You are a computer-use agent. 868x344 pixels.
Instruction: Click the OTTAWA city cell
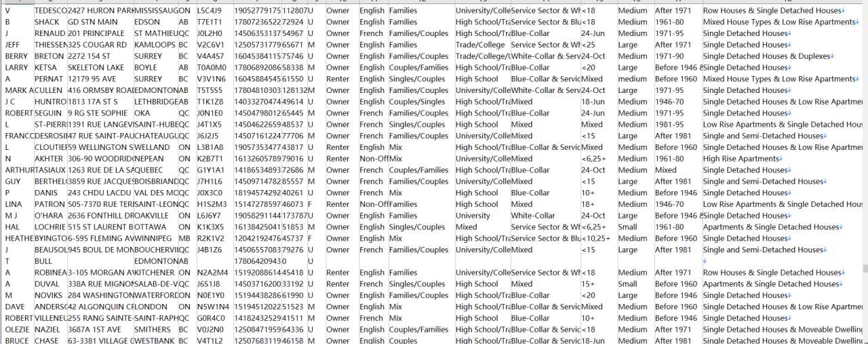point(155,227)
